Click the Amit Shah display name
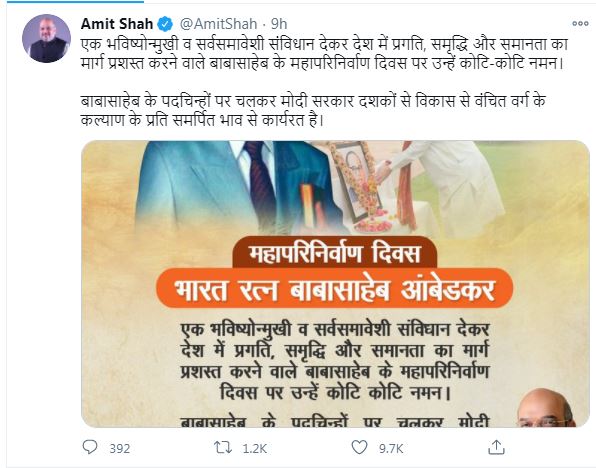 (x=117, y=24)
